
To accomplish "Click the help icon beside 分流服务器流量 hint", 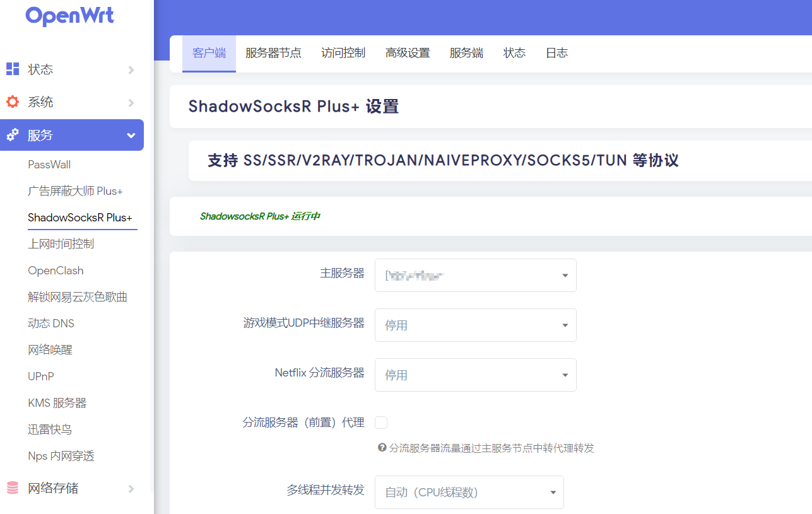I will [382, 448].
